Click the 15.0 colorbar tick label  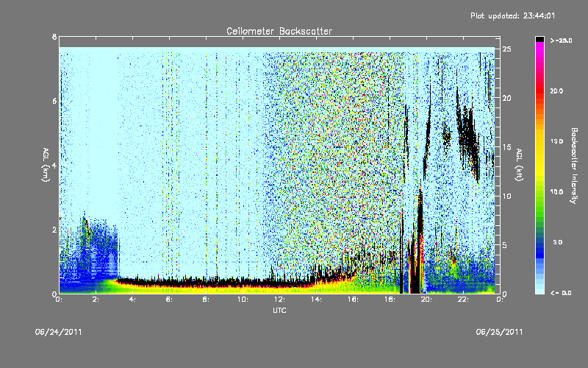556,141
